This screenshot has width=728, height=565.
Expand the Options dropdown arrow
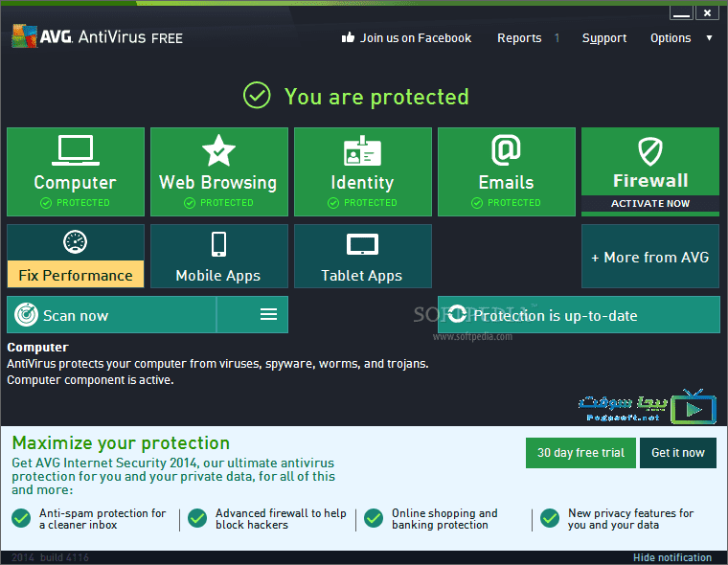[709, 38]
